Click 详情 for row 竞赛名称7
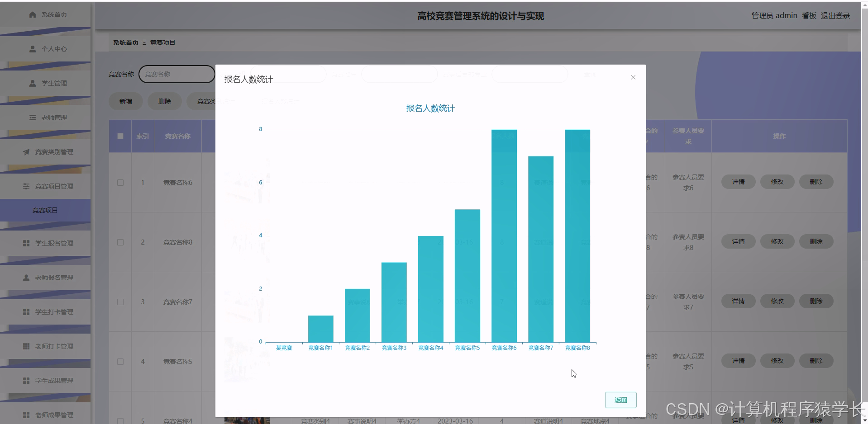This screenshot has width=868, height=424. click(x=738, y=301)
